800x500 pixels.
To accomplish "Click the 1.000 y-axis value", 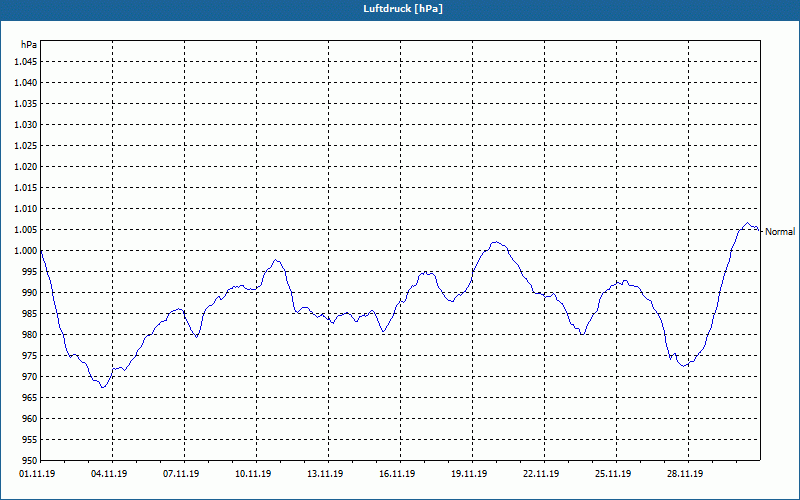I will pos(26,251).
